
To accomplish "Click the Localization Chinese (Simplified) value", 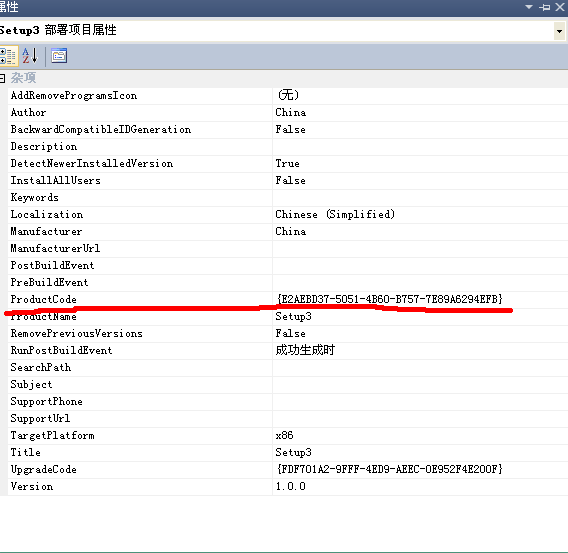I will pos(335,214).
